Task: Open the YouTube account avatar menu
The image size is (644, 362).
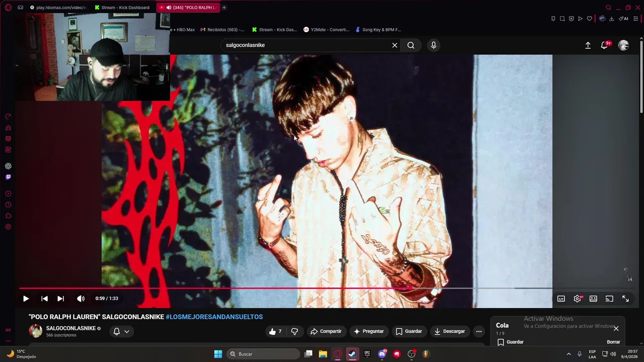Action: tap(623, 45)
